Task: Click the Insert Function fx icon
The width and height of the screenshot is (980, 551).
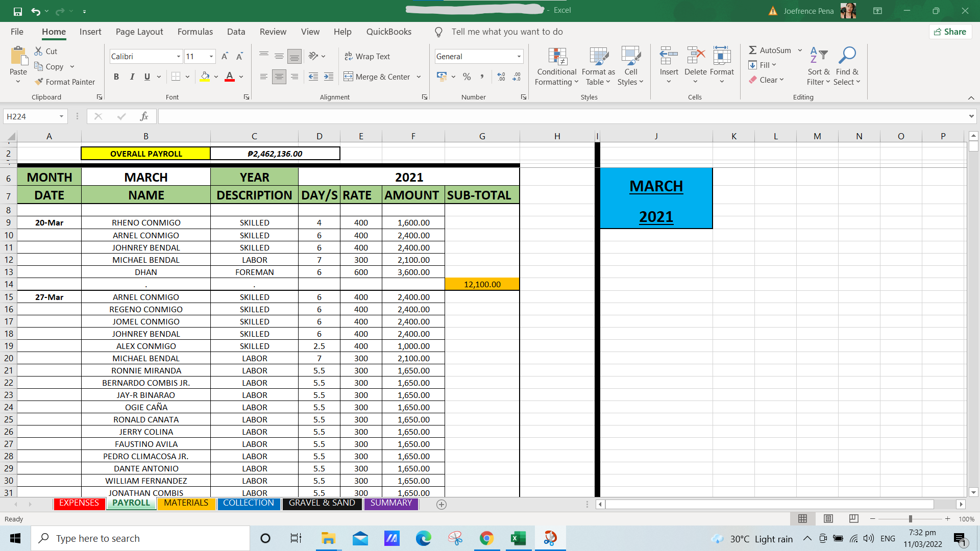Action: click(144, 116)
